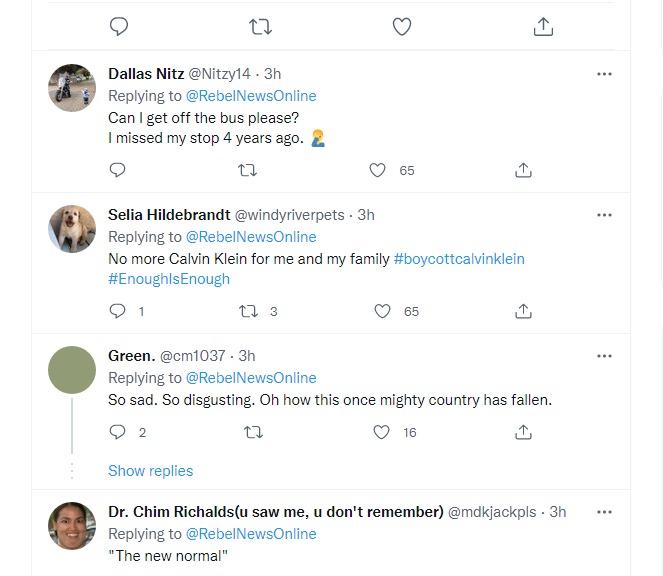663x576 pixels.
Task: Like Dallas Nitz's reply
Action: tap(378, 171)
